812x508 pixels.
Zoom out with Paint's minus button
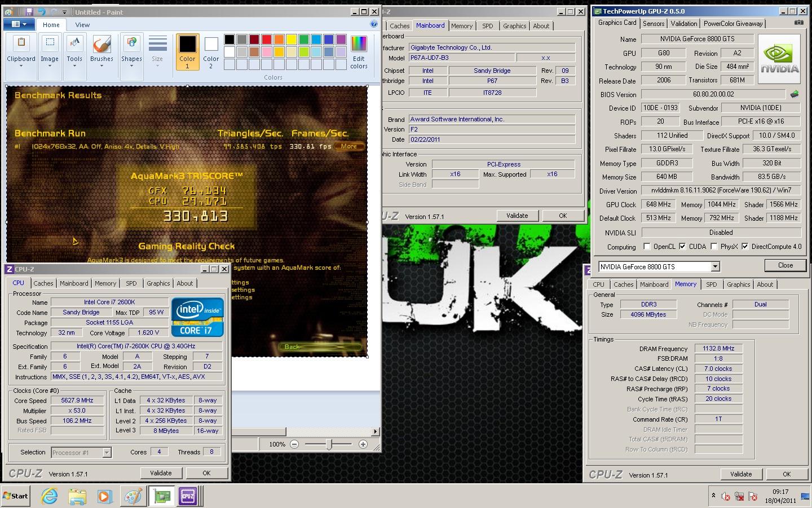click(x=294, y=444)
